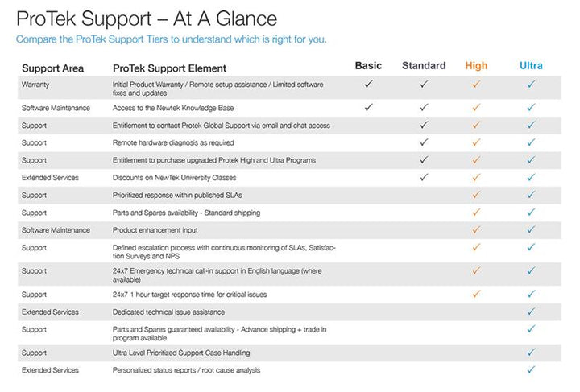The image size is (580, 392).
Task: Click High checkmark for 24x7 1 hour response
Action: point(476,294)
